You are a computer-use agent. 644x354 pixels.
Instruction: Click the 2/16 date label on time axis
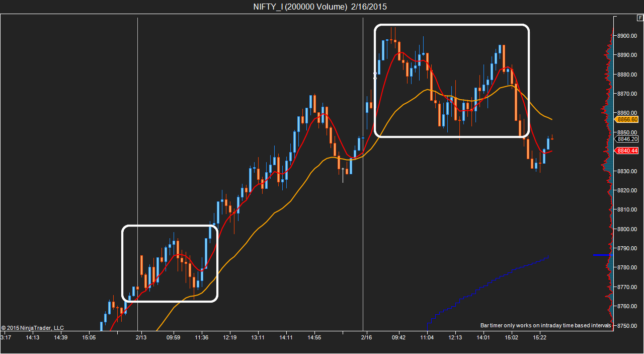tap(366, 337)
